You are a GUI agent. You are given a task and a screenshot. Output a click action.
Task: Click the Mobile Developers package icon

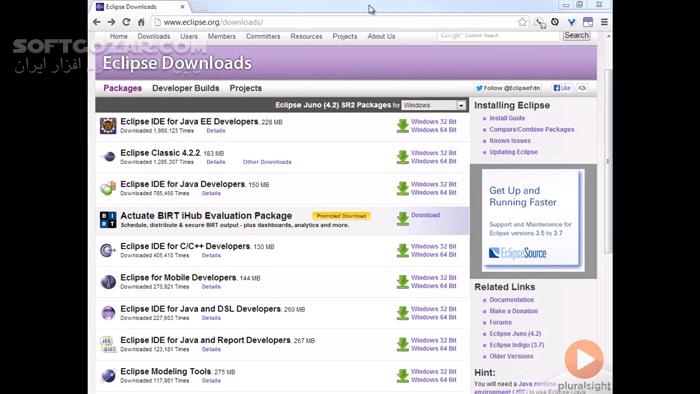click(x=108, y=282)
